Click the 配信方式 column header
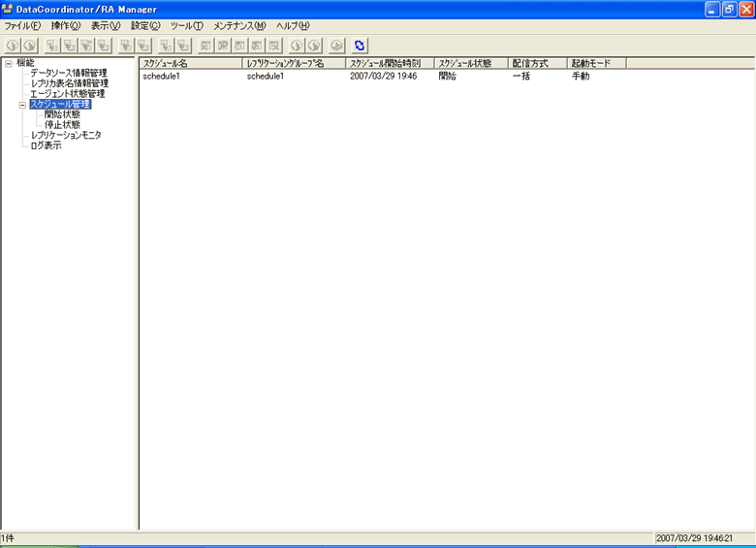 (537, 63)
